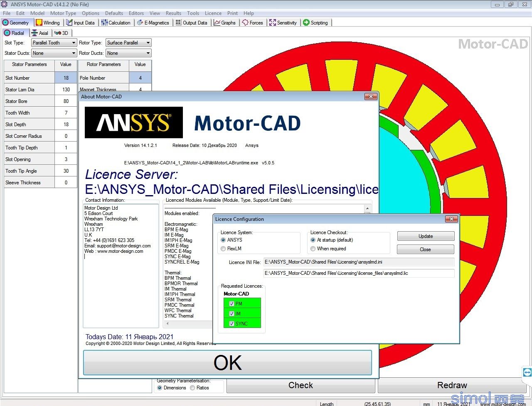Click the Winding tab icon
Screen dimensions: 532x406
point(39,23)
